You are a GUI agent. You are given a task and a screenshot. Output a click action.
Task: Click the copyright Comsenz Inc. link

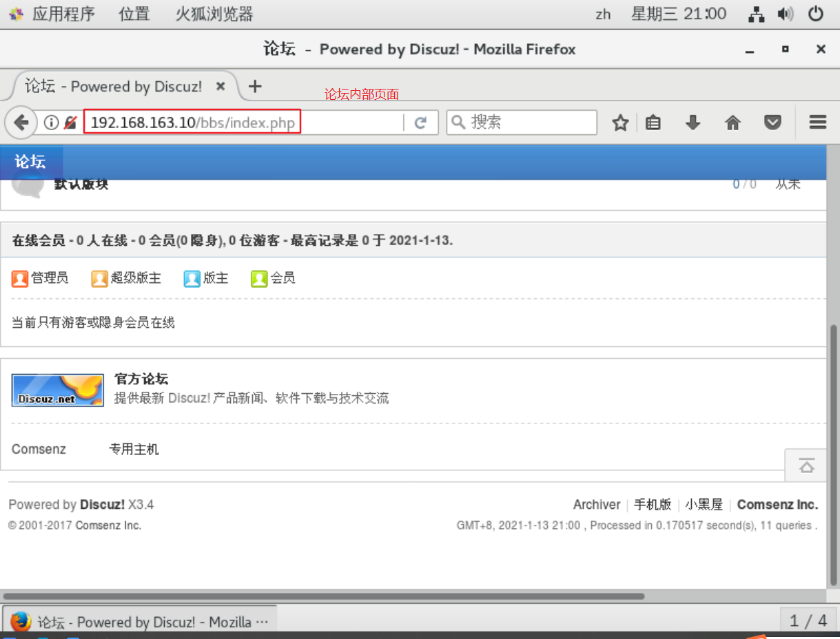[x=108, y=525]
